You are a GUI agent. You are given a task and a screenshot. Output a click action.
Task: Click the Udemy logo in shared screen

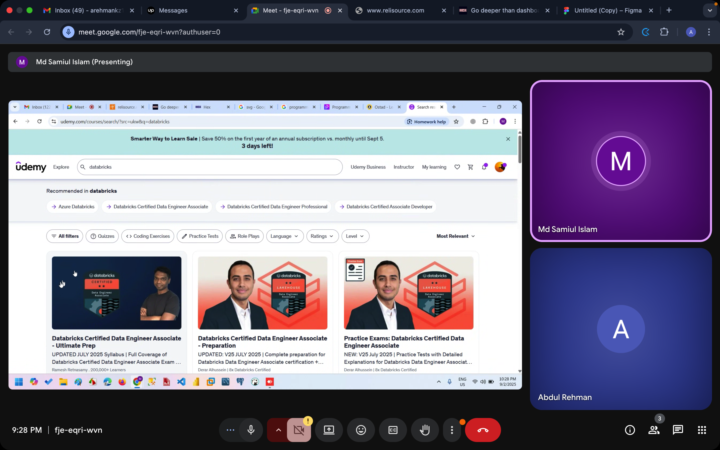click(31, 167)
